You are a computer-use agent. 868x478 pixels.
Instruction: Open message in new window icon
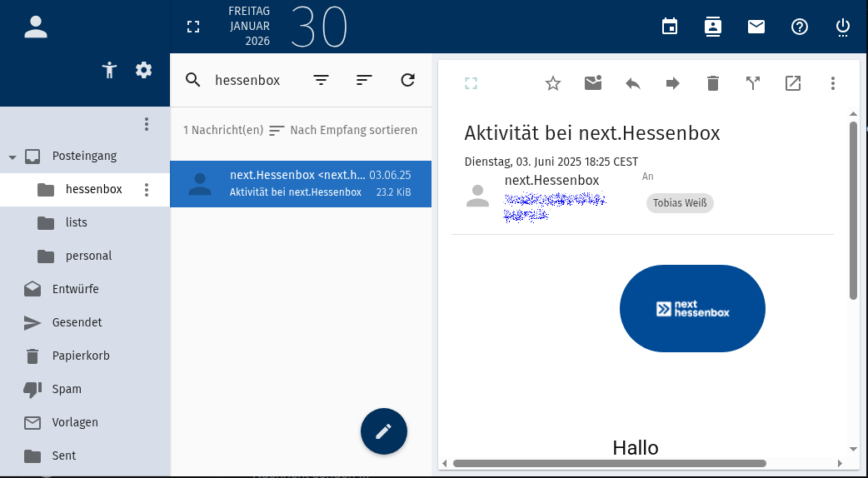793,83
